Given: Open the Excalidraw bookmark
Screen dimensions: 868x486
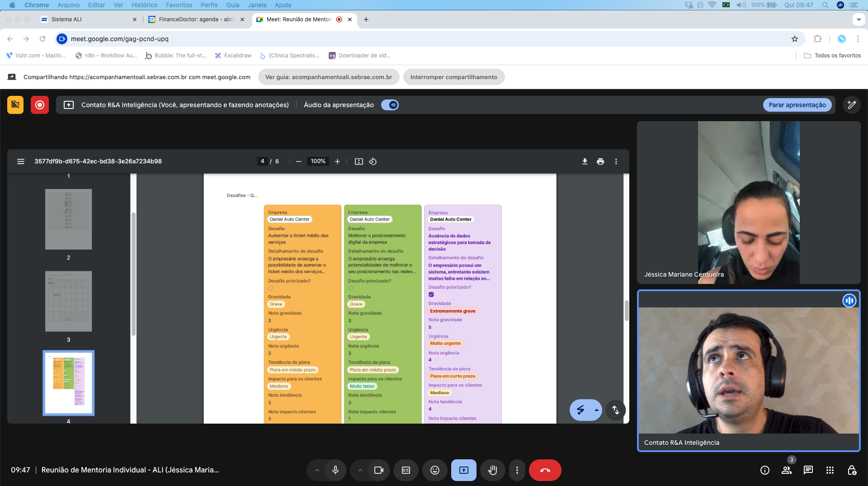Looking at the screenshot, I should click(233, 56).
